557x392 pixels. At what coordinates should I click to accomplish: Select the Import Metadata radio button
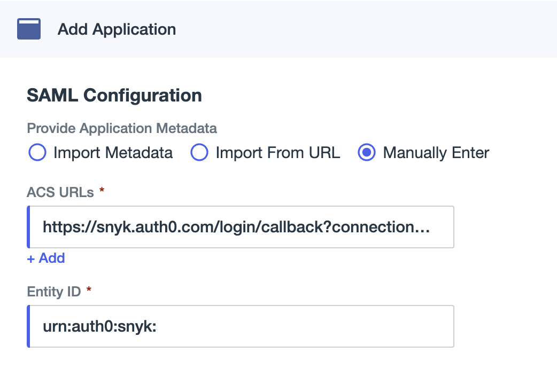point(37,153)
